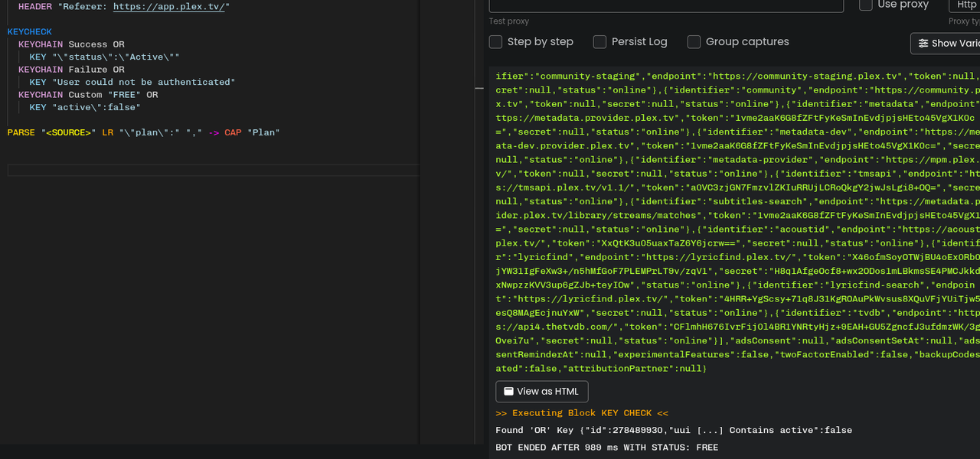Screen dimensions: 980x459
Task: Select the 'KEYCHAIN Success OR' code line
Action: (x=71, y=44)
